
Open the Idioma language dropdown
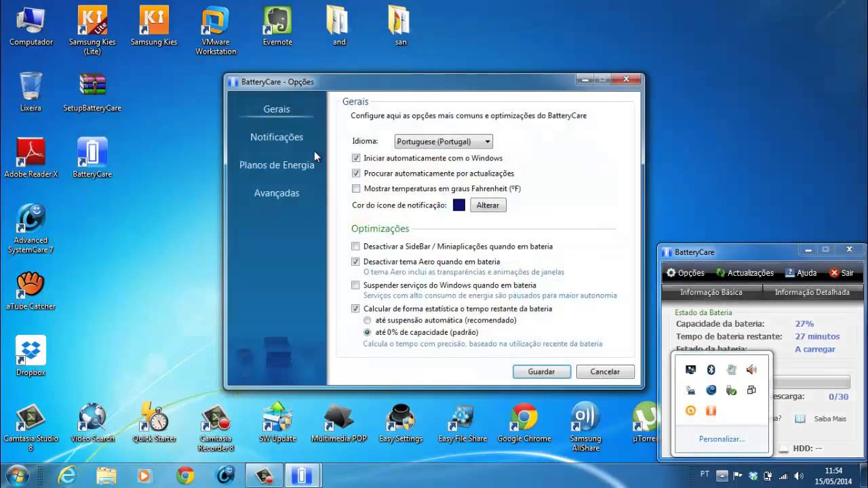[443, 142]
